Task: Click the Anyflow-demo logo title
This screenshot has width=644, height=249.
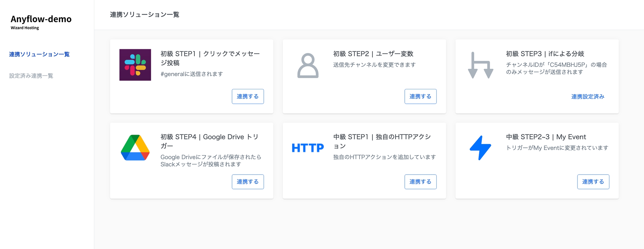Action: tap(41, 19)
